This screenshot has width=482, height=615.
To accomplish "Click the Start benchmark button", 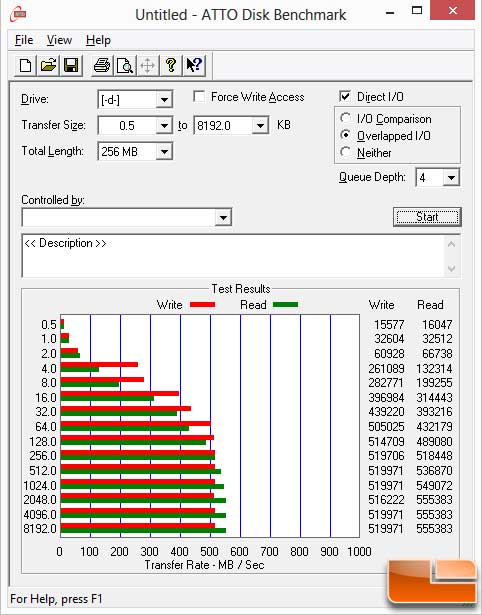I will [427, 217].
